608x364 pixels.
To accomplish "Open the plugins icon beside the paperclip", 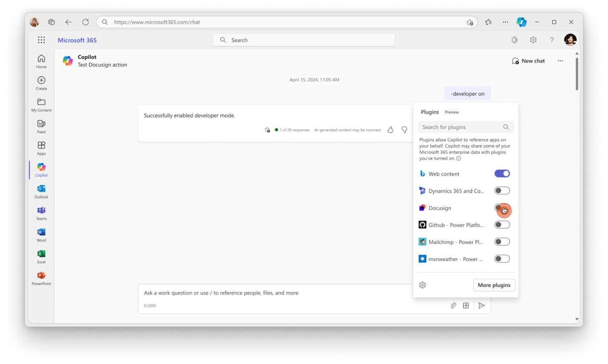I will tap(466, 305).
